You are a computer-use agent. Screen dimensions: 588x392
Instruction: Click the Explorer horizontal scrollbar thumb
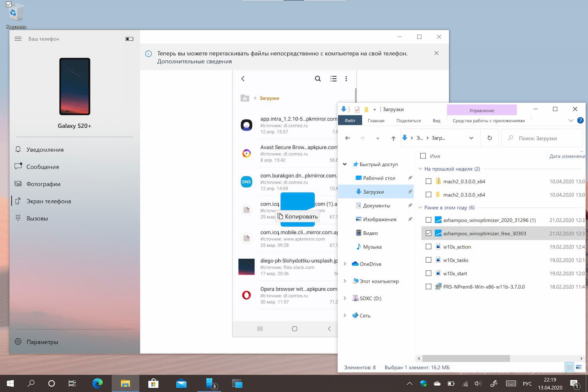point(466,358)
